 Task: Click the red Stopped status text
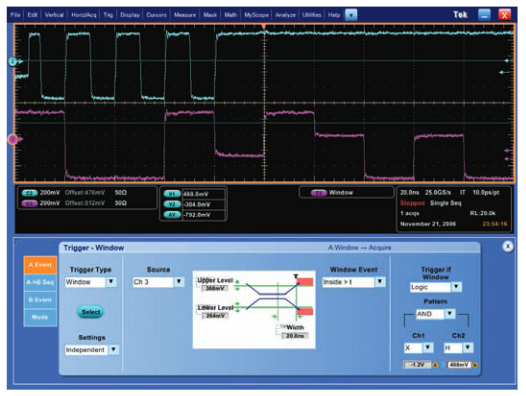point(412,203)
